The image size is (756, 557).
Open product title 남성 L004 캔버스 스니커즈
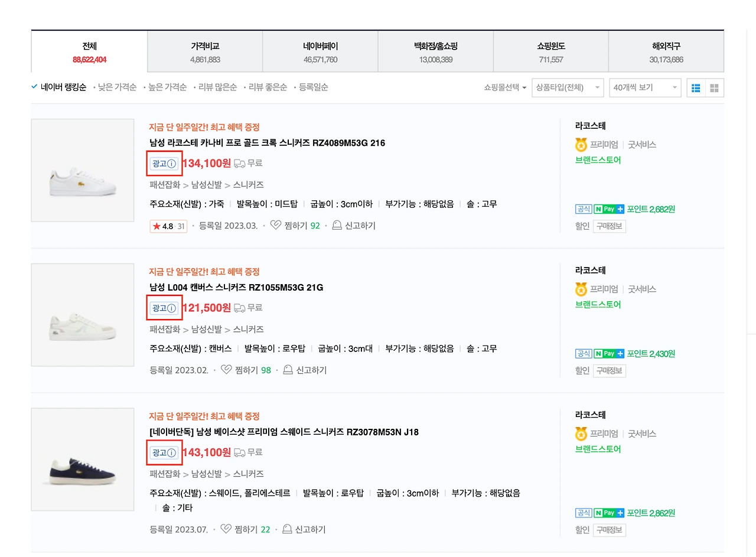(236, 288)
